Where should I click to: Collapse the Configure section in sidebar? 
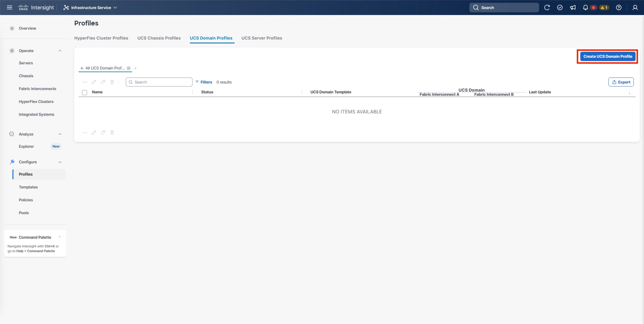pos(59,162)
